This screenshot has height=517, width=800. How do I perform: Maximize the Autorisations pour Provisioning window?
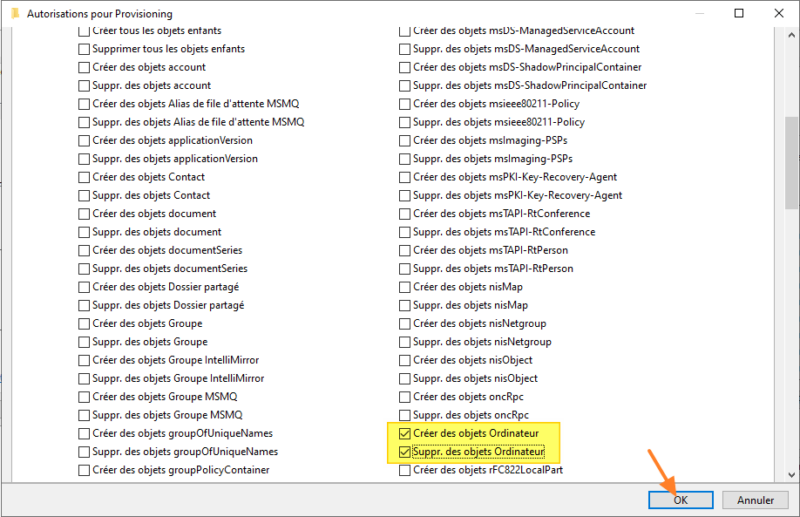click(739, 13)
